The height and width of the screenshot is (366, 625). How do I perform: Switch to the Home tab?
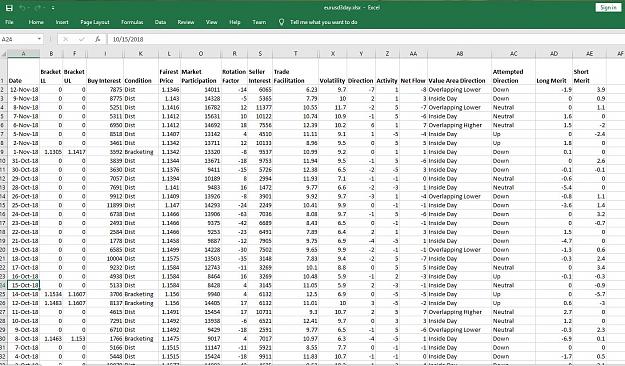[36, 22]
